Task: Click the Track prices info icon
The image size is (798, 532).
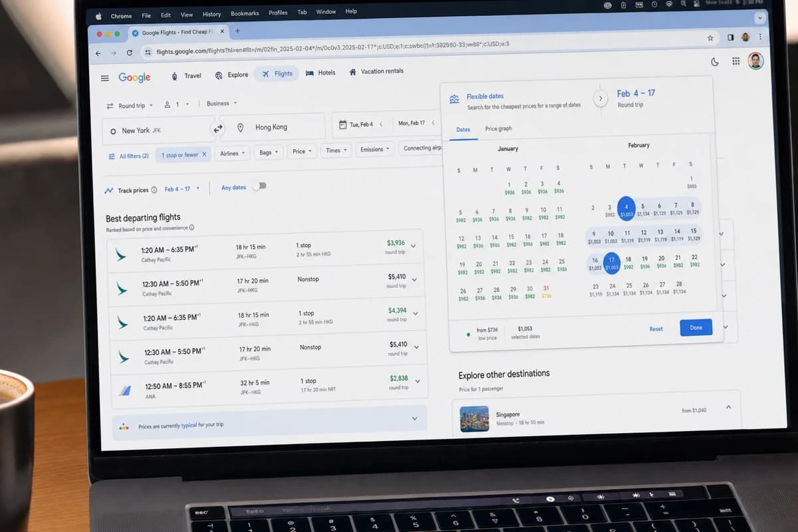Action: pyautogui.click(x=154, y=190)
